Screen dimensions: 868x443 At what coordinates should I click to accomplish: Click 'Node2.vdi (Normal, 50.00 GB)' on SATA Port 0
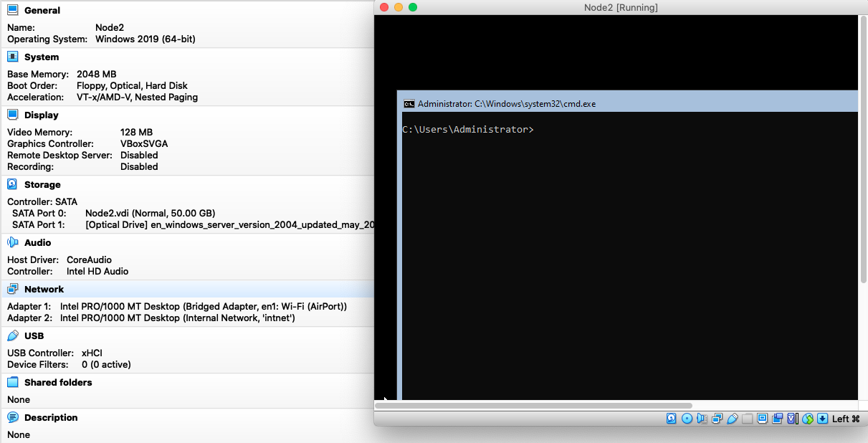[x=150, y=214]
